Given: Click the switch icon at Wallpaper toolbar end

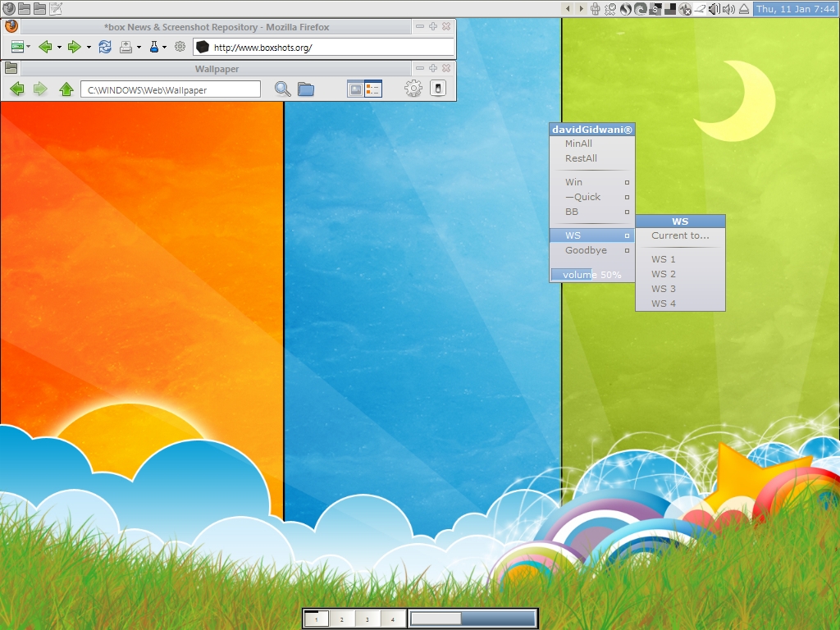Looking at the screenshot, I should [438, 89].
